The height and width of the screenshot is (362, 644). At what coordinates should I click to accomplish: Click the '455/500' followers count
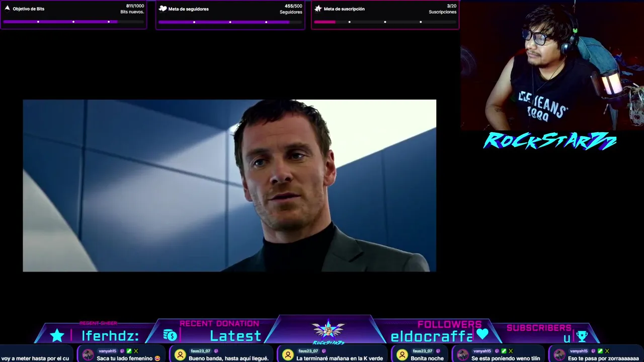click(x=293, y=6)
